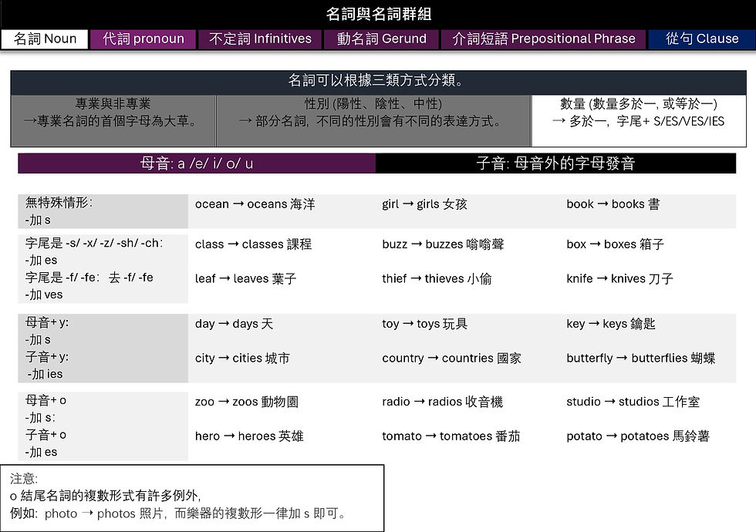Screen dimensions: 756x532
Task: Click the 名詞與名詞群組 title
Action: 379,14
